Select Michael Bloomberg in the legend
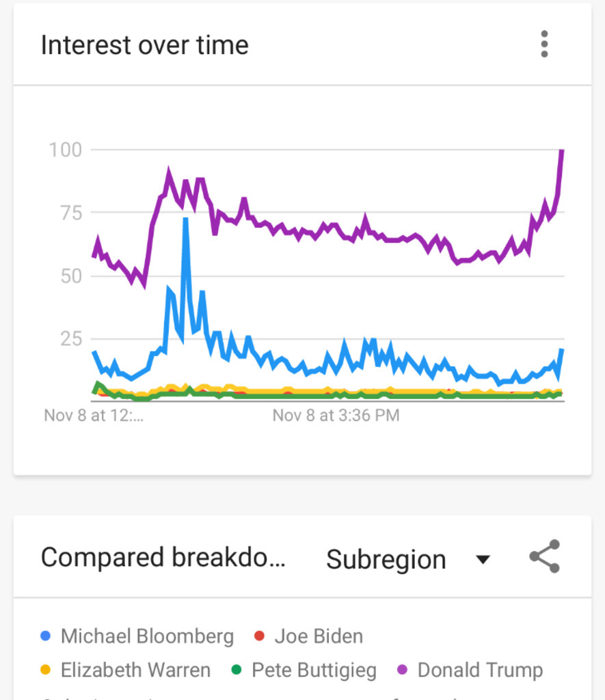605x700 pixels. click(147, 636)
